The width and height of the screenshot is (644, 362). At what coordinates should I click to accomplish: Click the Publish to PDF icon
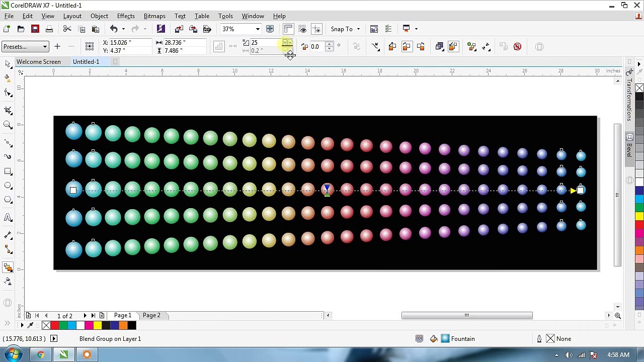(x=207, y=29)
